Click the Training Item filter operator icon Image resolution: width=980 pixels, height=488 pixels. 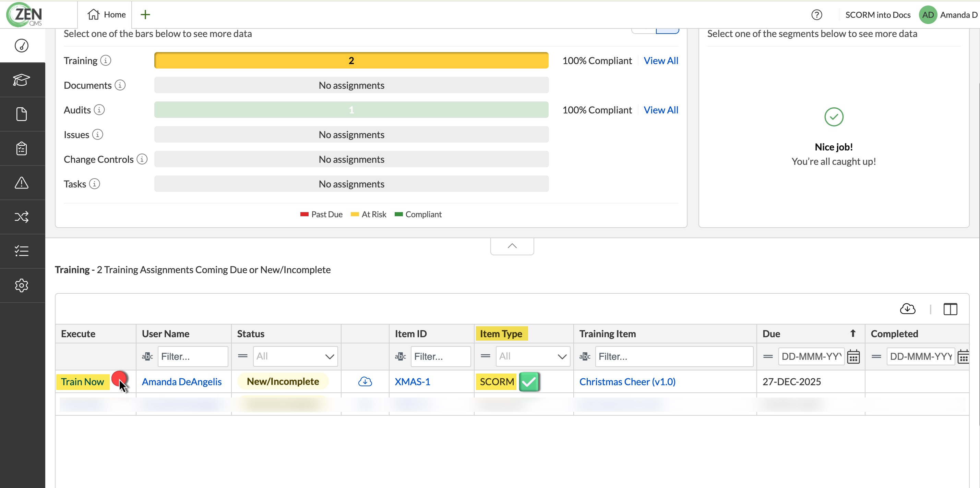(x=585, y=357)
